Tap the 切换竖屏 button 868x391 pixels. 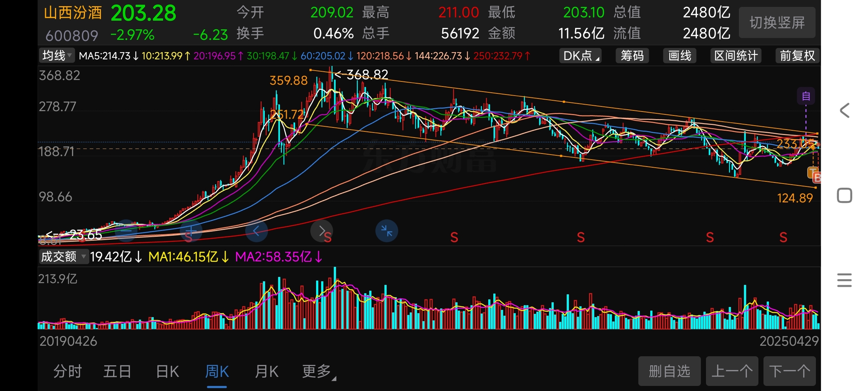[777, 22]
